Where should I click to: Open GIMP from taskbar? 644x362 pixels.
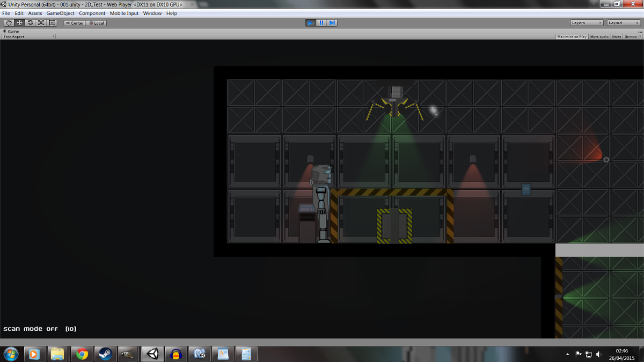pos(128,354)
